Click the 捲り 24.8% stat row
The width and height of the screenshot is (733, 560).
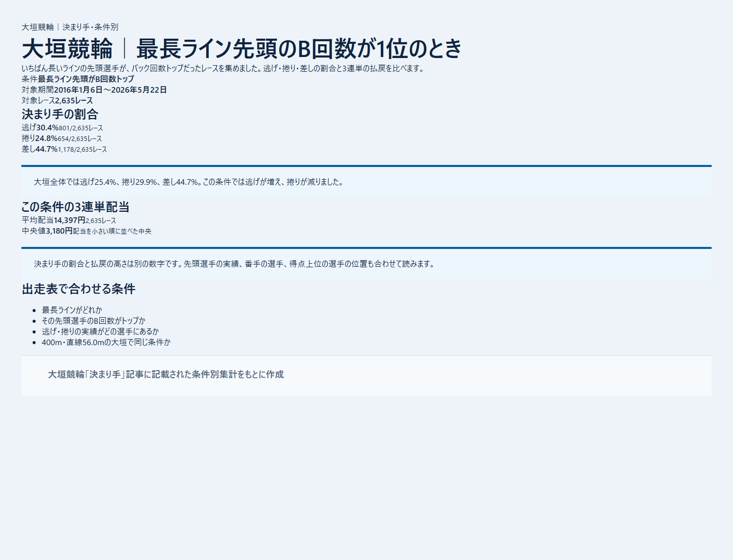point(62,138)
